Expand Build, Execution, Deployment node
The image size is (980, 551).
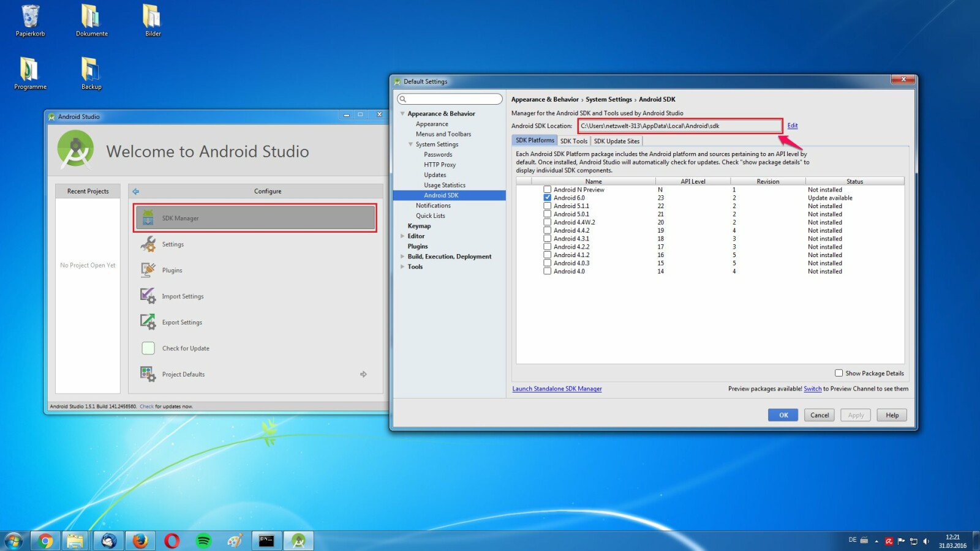tap(402, 257)
